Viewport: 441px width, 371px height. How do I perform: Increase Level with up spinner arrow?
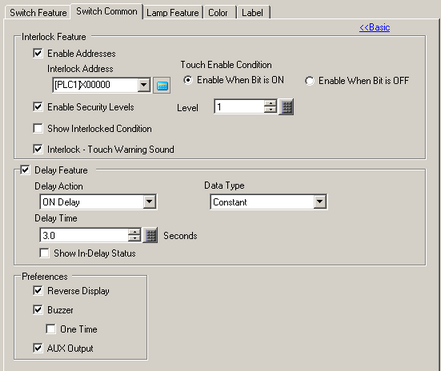point(270,103)
